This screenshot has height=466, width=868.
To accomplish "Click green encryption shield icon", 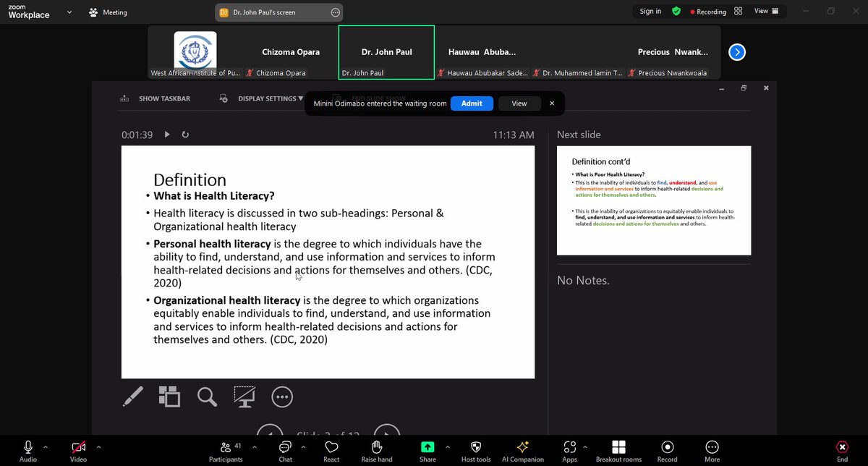I will [x=676, y=12].
